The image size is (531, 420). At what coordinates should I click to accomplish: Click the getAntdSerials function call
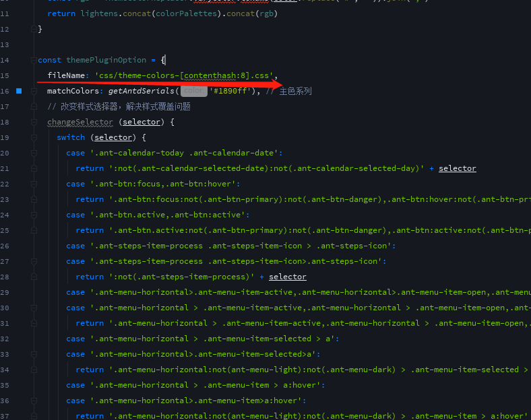tap(142, 91)
